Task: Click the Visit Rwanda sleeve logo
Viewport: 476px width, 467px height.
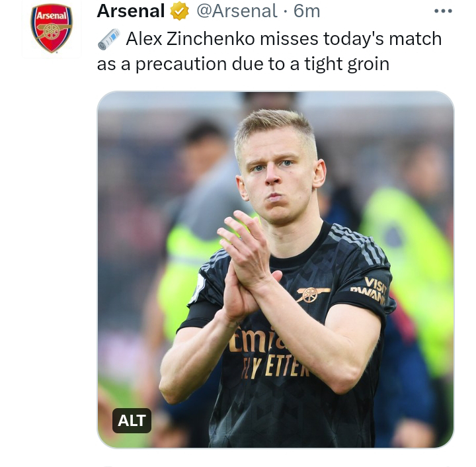Action: (368, 290)
